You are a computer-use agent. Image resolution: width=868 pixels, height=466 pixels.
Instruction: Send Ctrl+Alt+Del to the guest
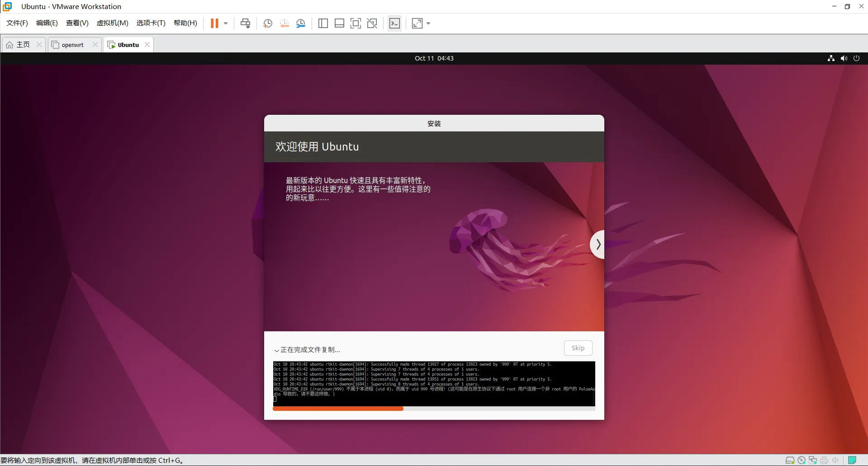(246, 23)
